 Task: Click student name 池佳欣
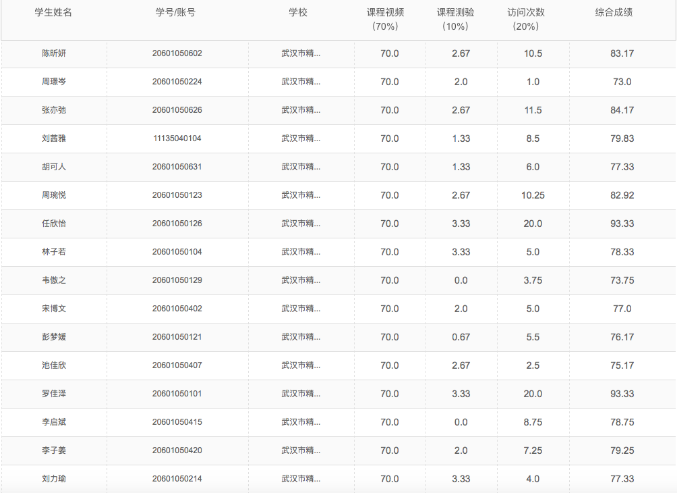tap(54, 365)
